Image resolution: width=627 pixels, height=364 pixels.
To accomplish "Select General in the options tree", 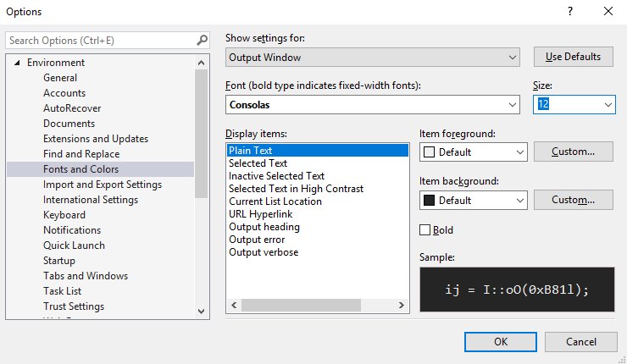I will 60,78.
